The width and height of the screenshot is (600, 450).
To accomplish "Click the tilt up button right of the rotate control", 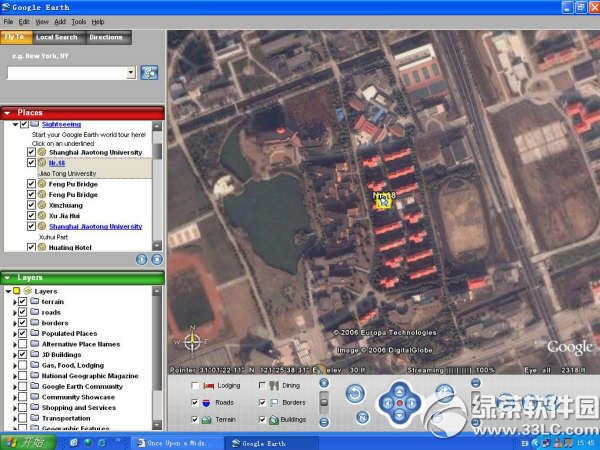I will (476, 383).
